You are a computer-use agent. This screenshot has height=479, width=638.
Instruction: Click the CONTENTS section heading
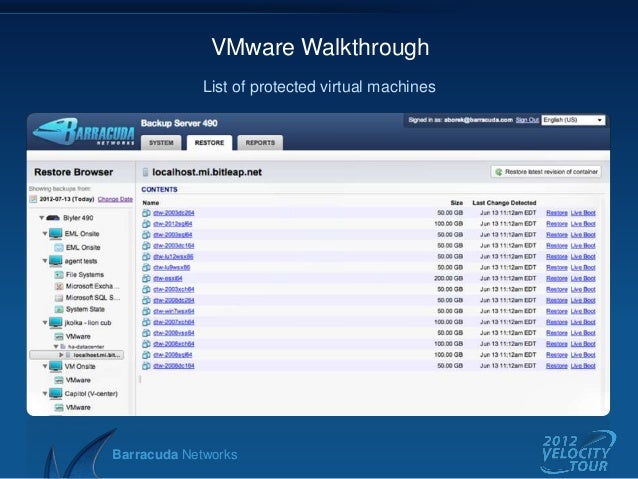(x=160, y=190)
